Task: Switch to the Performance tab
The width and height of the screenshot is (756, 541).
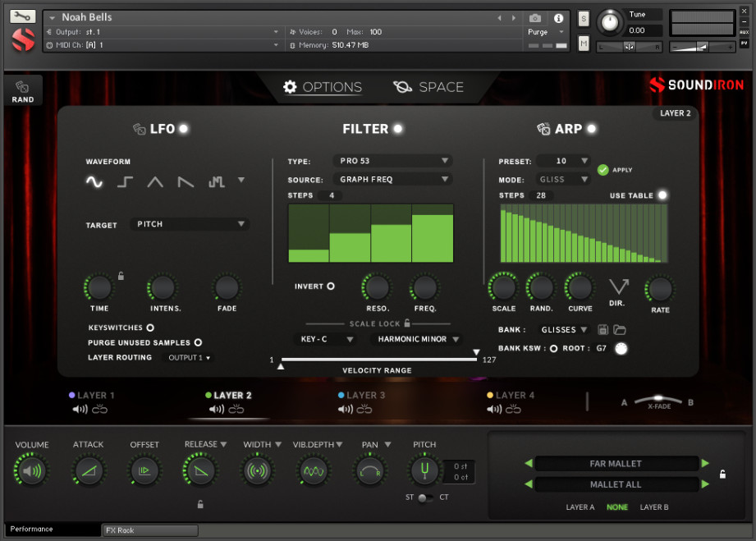Action: [53, 530]
